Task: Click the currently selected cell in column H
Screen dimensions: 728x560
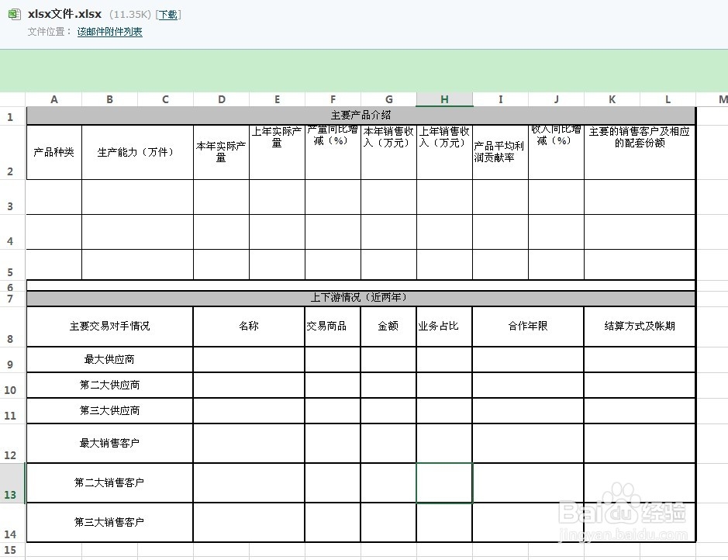Action: 443,482
